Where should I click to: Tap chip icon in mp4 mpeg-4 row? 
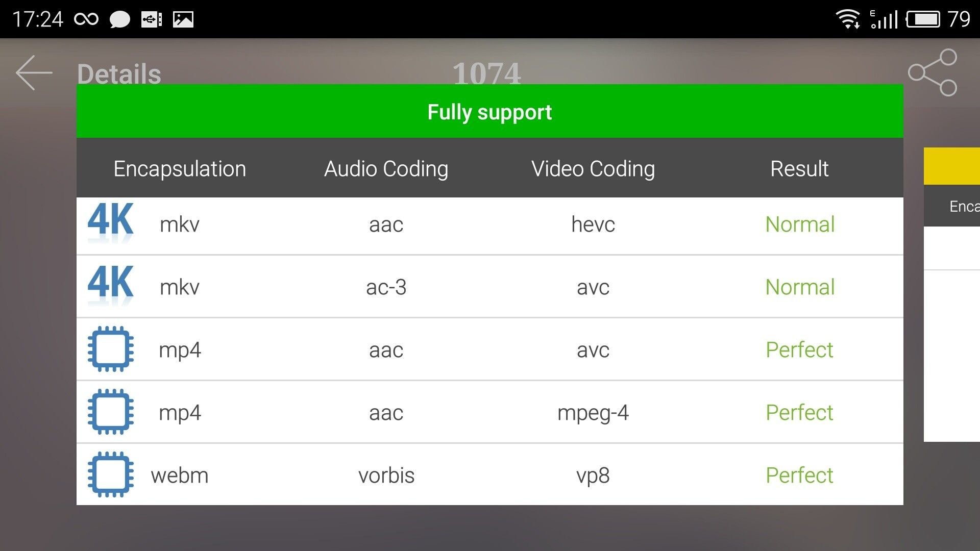coord(111,412)
